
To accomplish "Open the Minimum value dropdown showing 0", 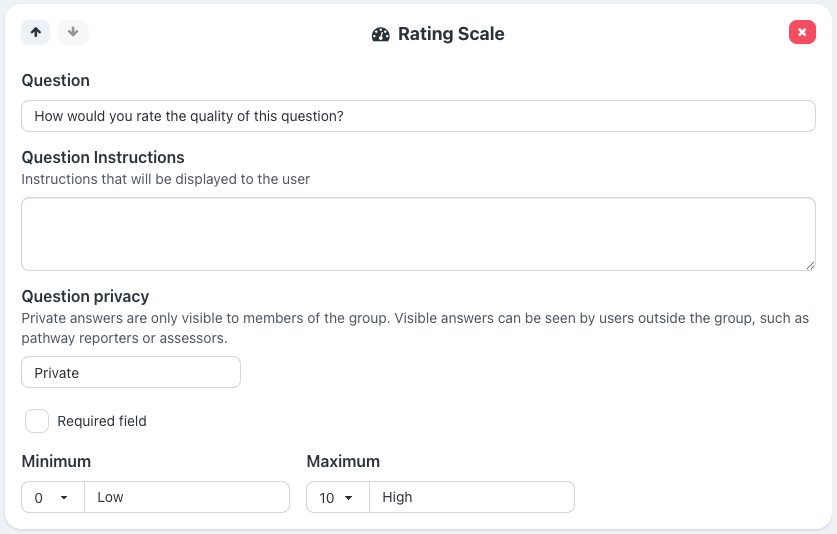I will click(52, 497).
